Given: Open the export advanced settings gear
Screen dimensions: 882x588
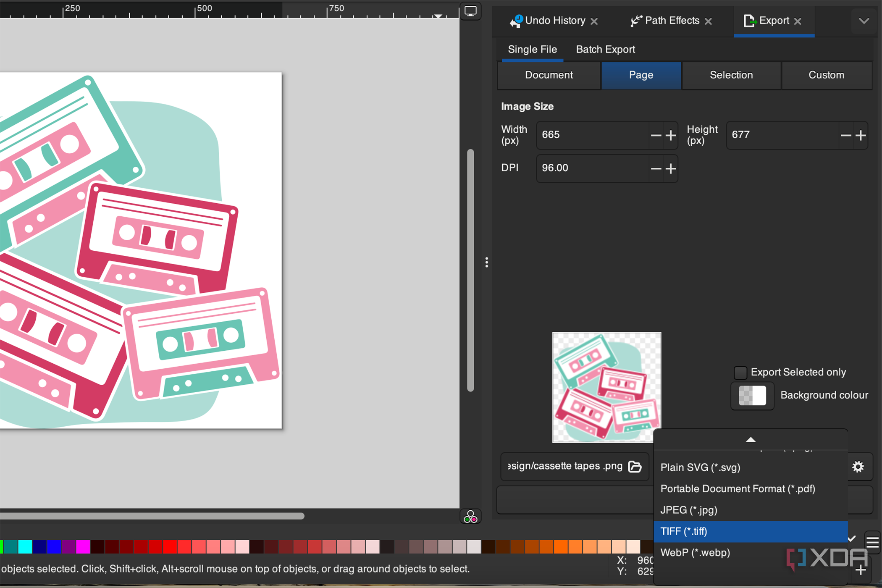Looking at the screenshot, I should pos(858,467).
